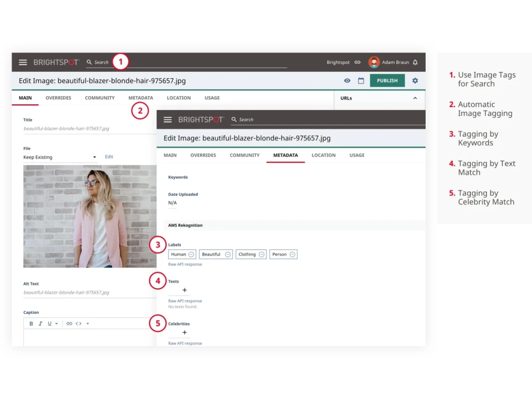Insert a link in the Caption editor
This screenshot has height=399, width=532.
(69, 323)
